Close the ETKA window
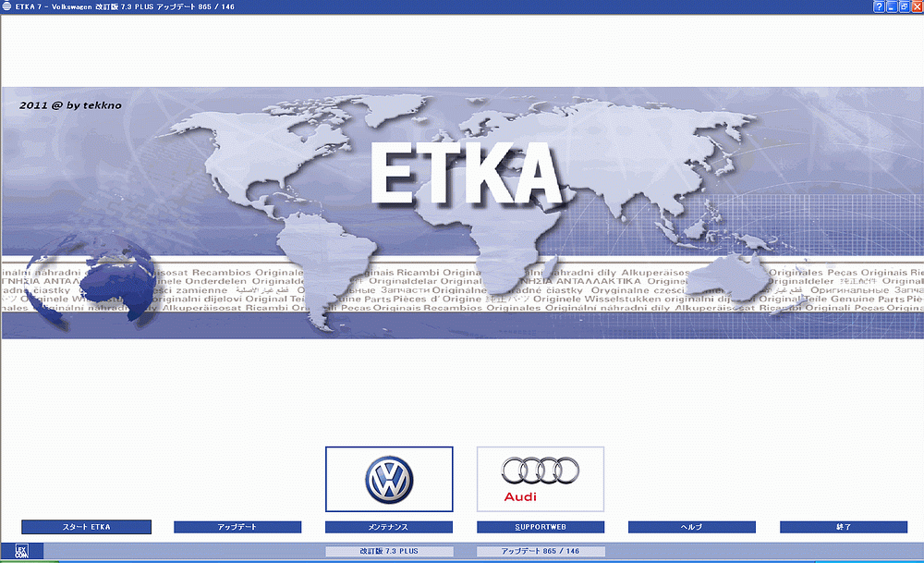This screenshot has width=924, height=563. (918, 6)
